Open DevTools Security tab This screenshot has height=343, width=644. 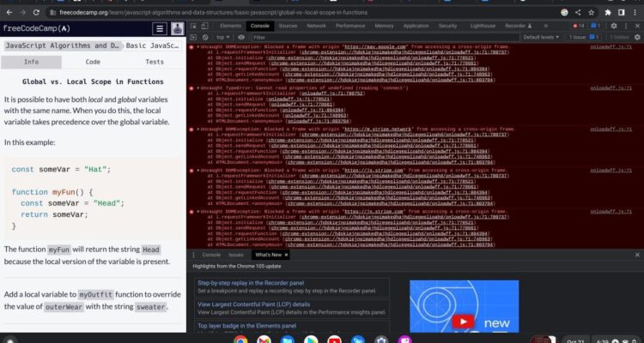pyautogui.click(x=447, y=26)
